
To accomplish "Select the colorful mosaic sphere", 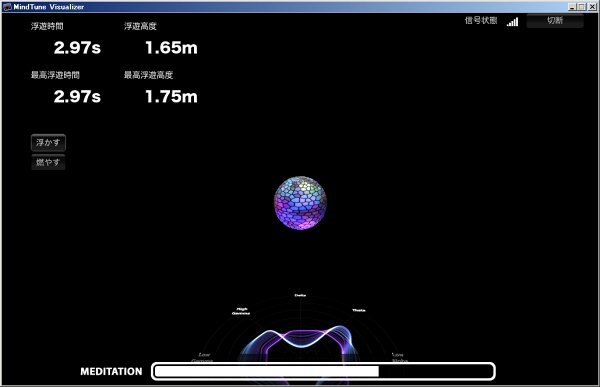I will 300,202.
